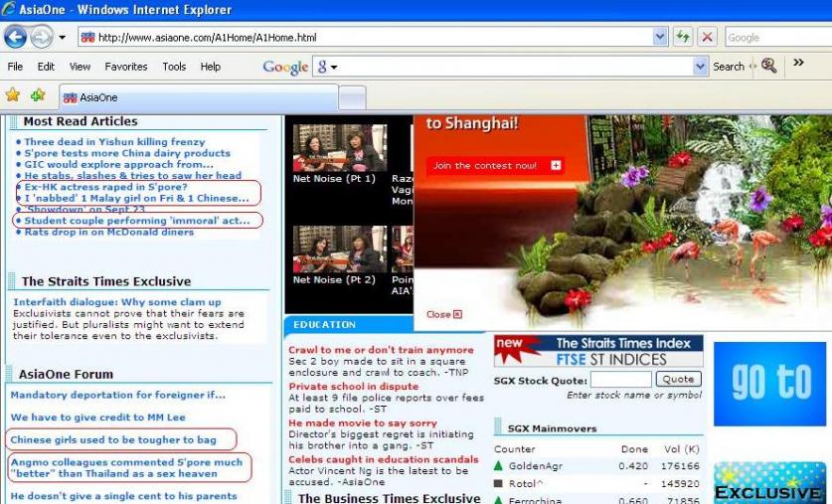The image size is (832, 504).
Task: Click the EXCLUSIVE promo banner
Action: (770, 483)
